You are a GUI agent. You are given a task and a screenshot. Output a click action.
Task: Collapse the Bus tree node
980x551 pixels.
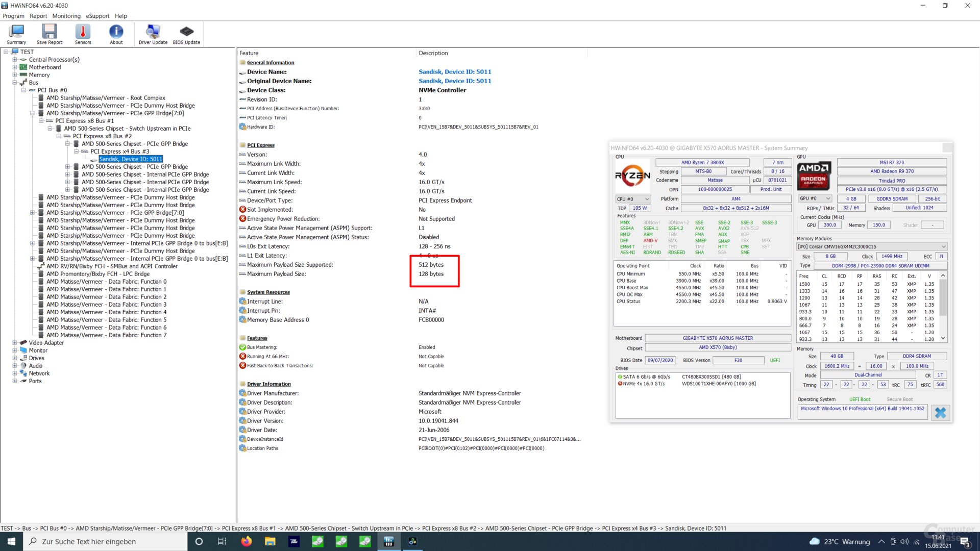pos(15,83)
